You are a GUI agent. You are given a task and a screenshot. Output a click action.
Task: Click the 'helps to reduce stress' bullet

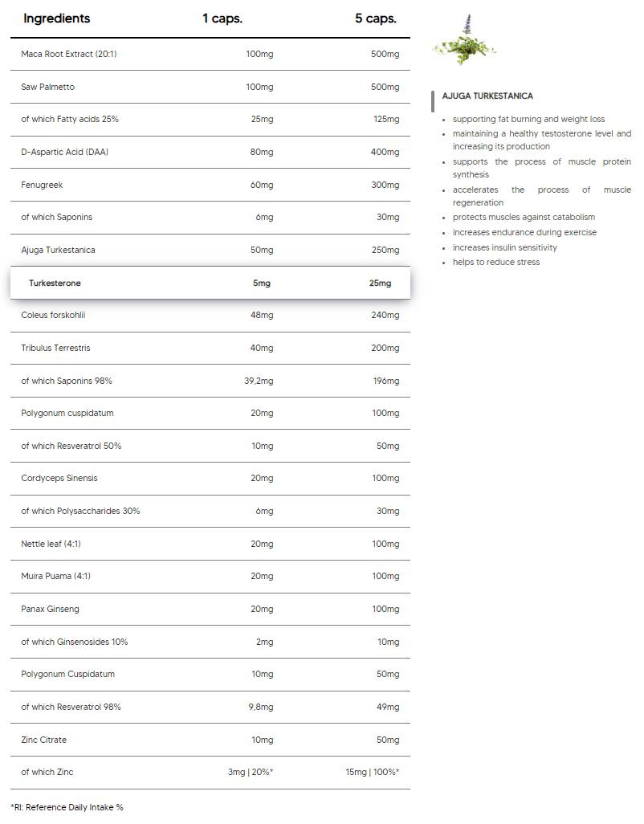coord(495,263)
